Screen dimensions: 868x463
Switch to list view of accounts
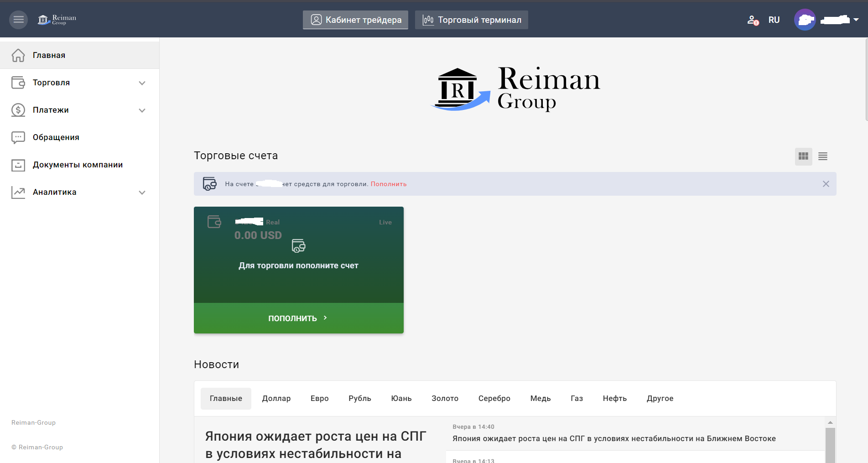click(x=823, y=156)
